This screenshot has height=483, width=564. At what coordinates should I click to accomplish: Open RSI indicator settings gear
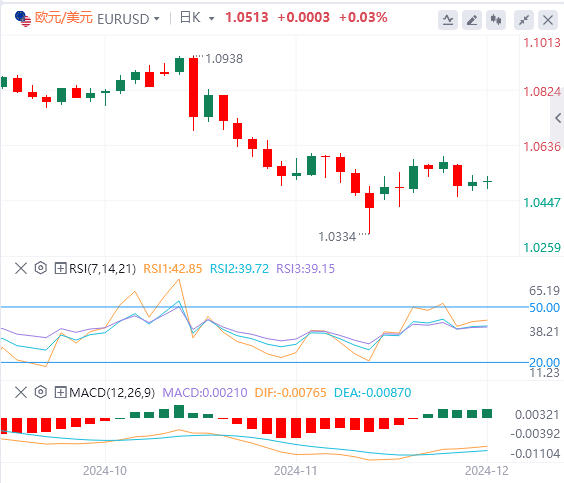tap(41, 268)
